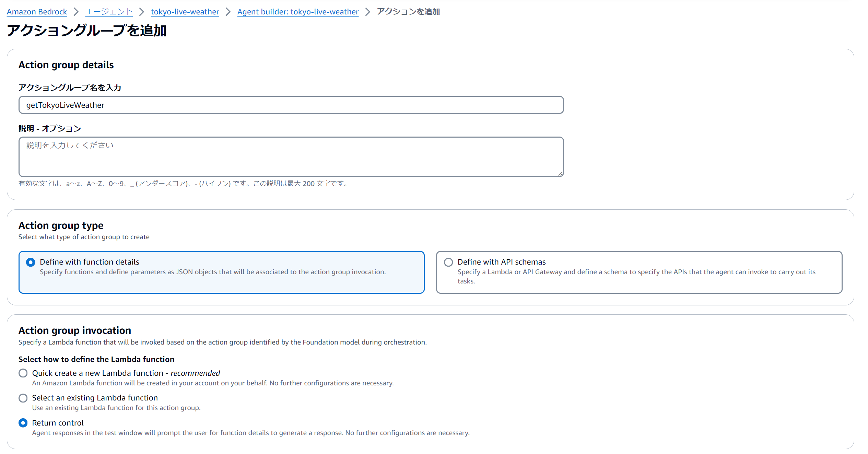This screenshot has width=868, height=454.
Task: Select Define with function details radio
Action: [x=31, y=262]
